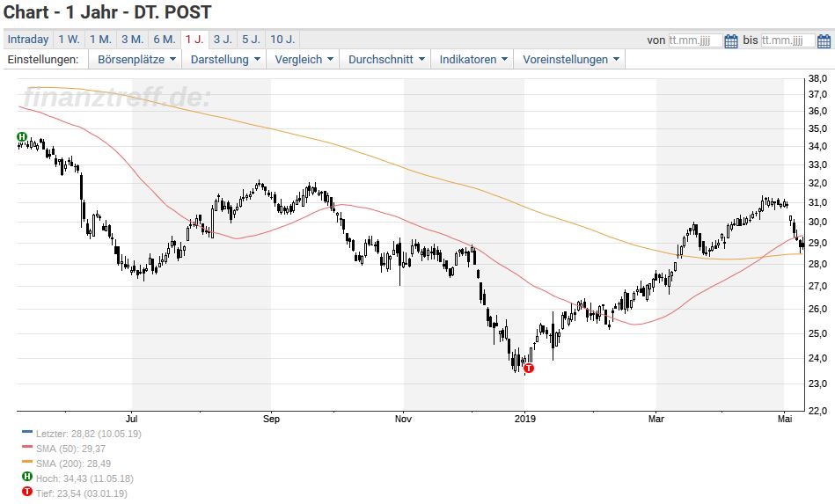
Task: Click the '30,0' y-axis value
Action: [x=817, y=222]
